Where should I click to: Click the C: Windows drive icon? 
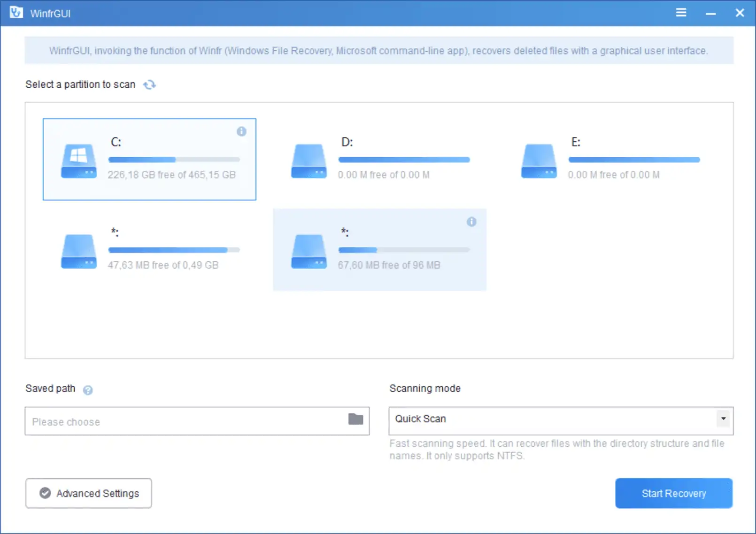coord(79,161)
